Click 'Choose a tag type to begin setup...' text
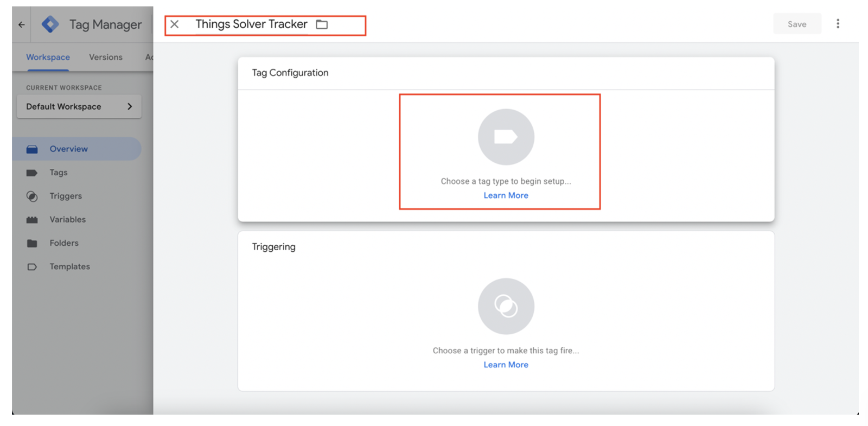The image size is (868, 426). coord(506,181)
